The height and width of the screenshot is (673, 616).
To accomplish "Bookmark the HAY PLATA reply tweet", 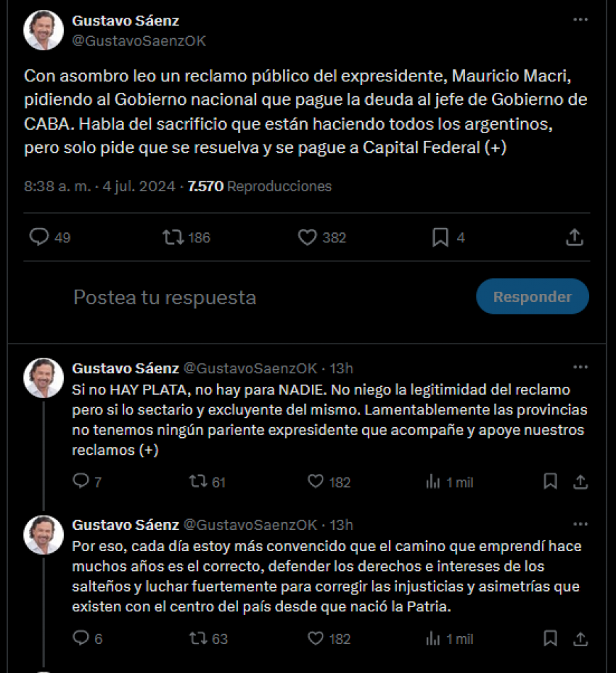I will point(550,482).
